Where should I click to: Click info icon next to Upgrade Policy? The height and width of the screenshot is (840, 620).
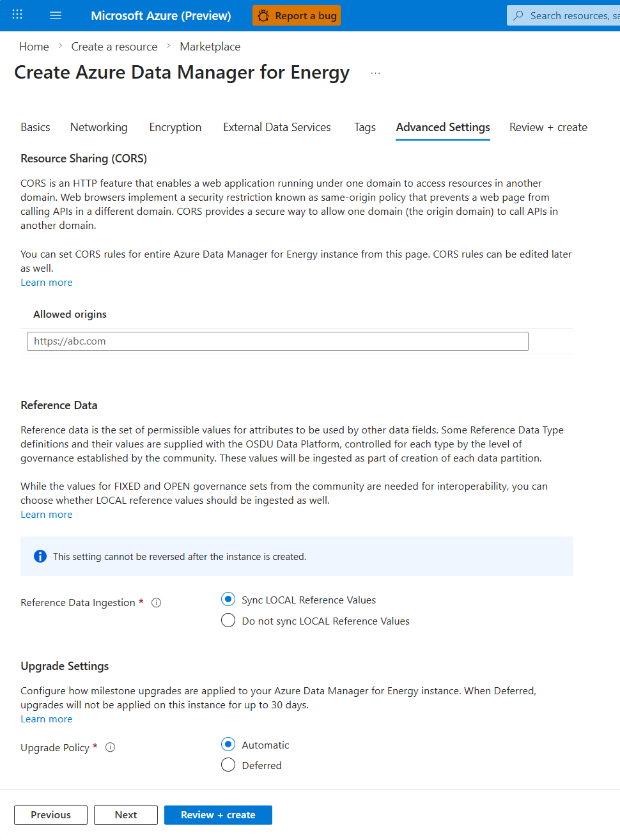click(x=110, y=747)
